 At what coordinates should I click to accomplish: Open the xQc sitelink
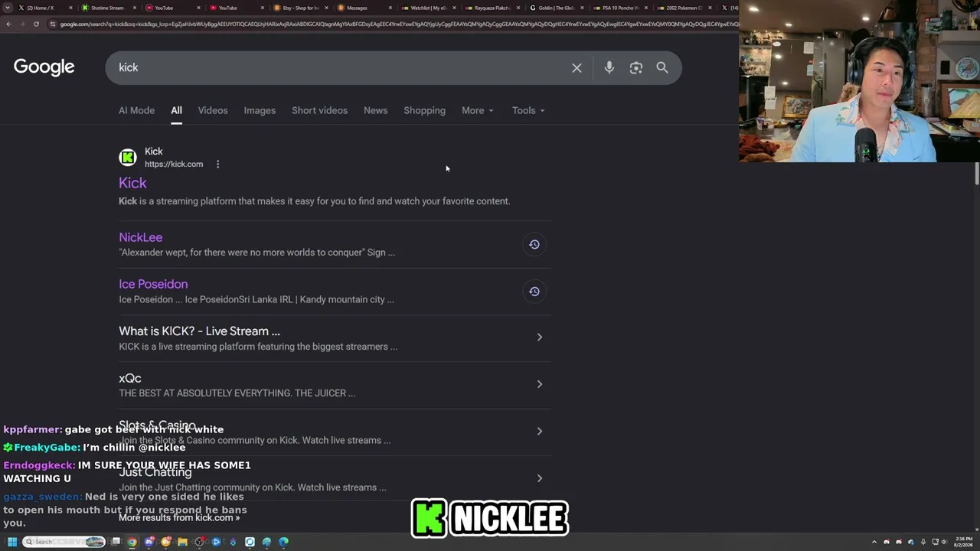pyautogui.click(x=130, y=378)
